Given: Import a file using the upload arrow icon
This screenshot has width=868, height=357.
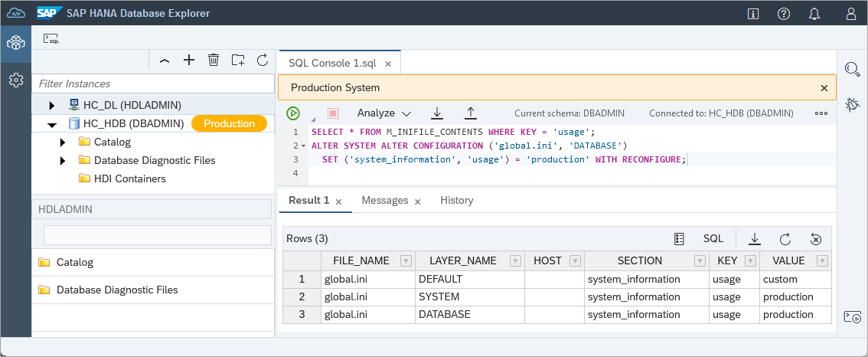Looking at the screenshot, I should coord(471,113).
